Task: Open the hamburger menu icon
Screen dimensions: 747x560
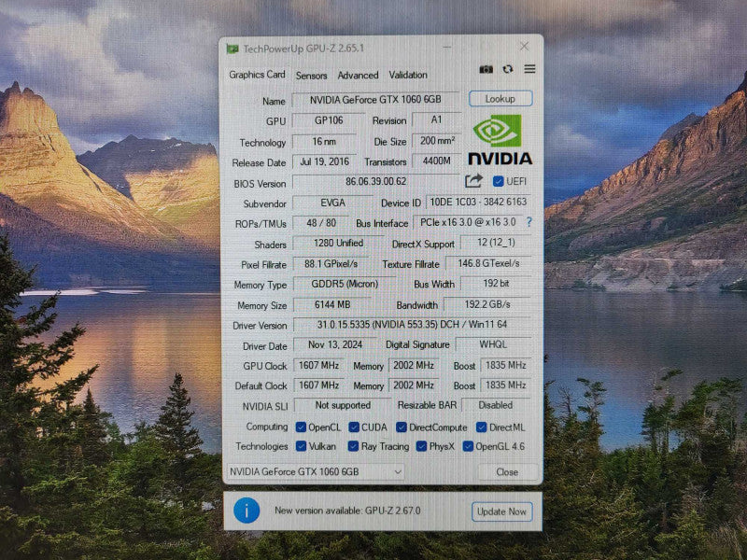Action: coord(529,69)
